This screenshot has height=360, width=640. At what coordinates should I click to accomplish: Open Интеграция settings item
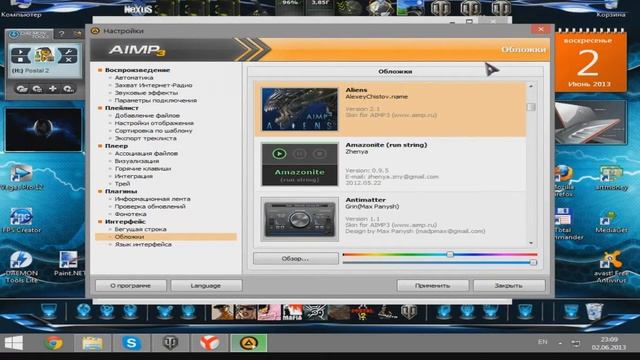133,176
